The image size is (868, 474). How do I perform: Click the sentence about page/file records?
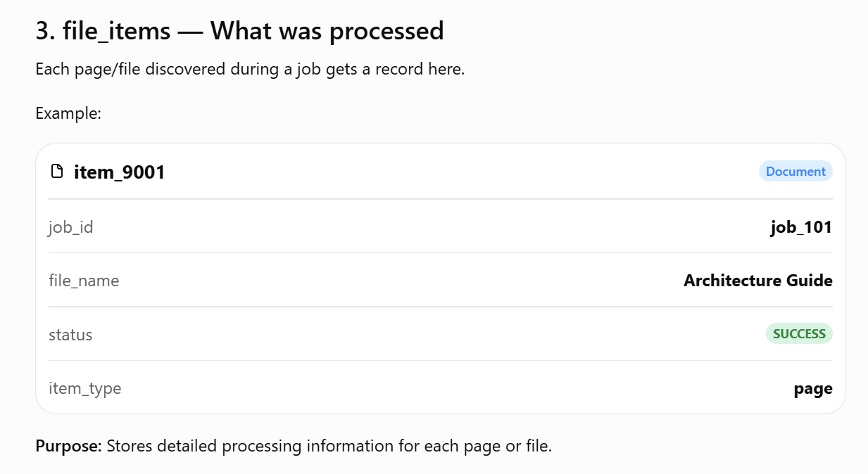250,70
